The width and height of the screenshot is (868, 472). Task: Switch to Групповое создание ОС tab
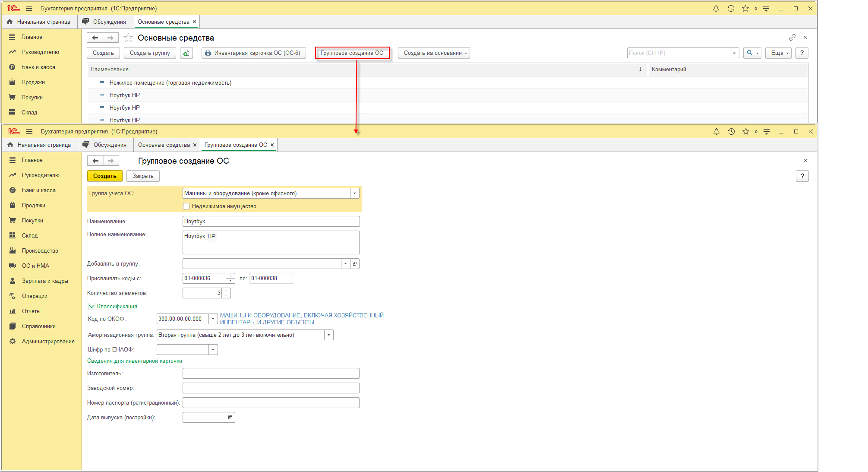(236, 145)
